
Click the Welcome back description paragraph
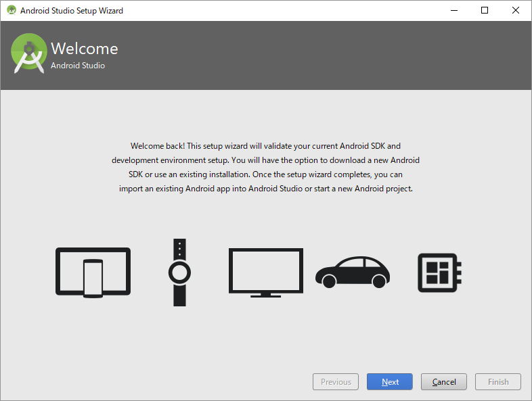[x=266, y=168]
